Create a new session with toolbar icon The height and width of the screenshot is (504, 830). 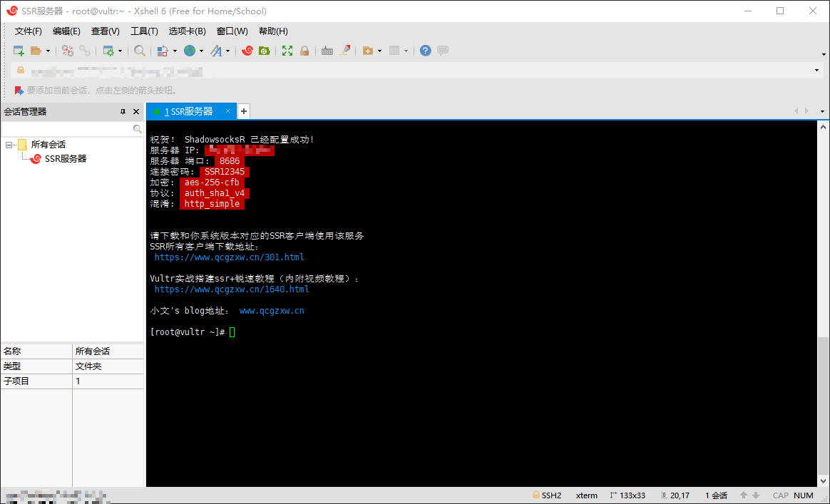19,51
